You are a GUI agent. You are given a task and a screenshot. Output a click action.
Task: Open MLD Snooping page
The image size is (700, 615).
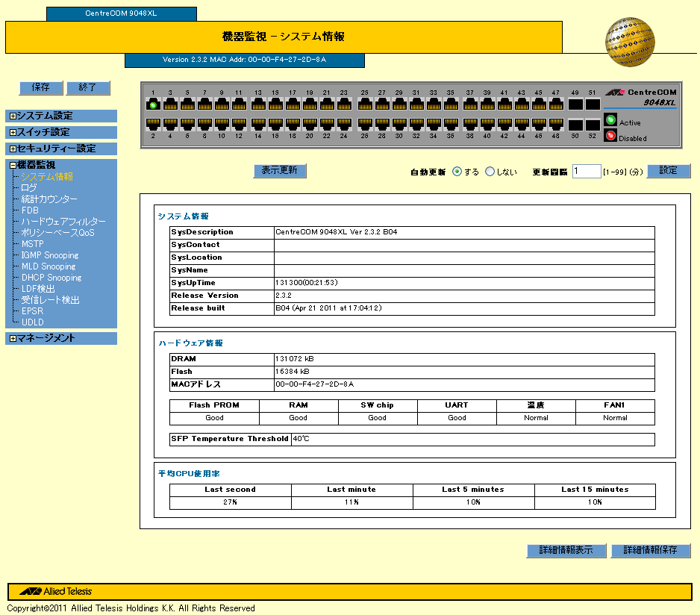pyautogui.click(x=49, y=266)
